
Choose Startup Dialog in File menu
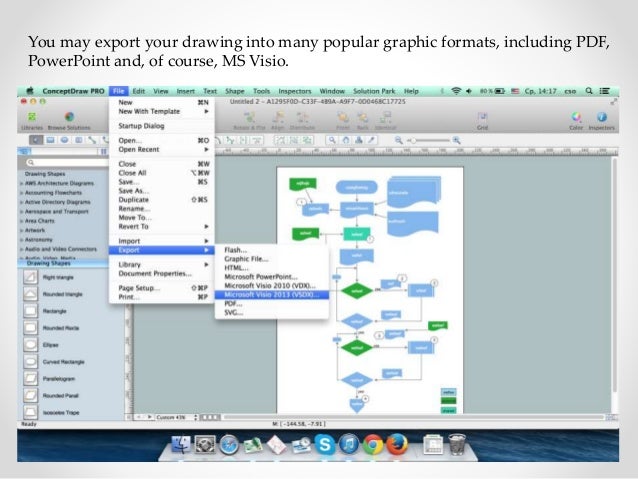[x=162, y=126]
